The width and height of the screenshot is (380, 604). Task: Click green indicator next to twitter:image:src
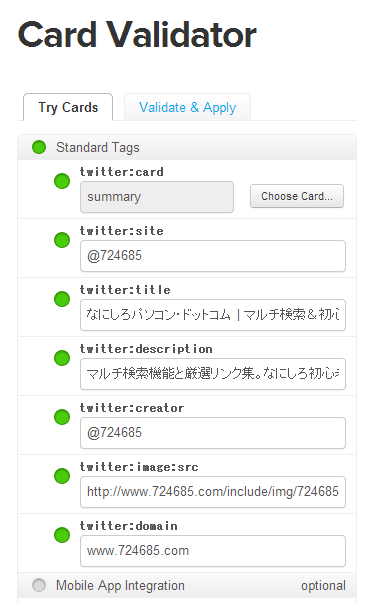tap(62, 476)
